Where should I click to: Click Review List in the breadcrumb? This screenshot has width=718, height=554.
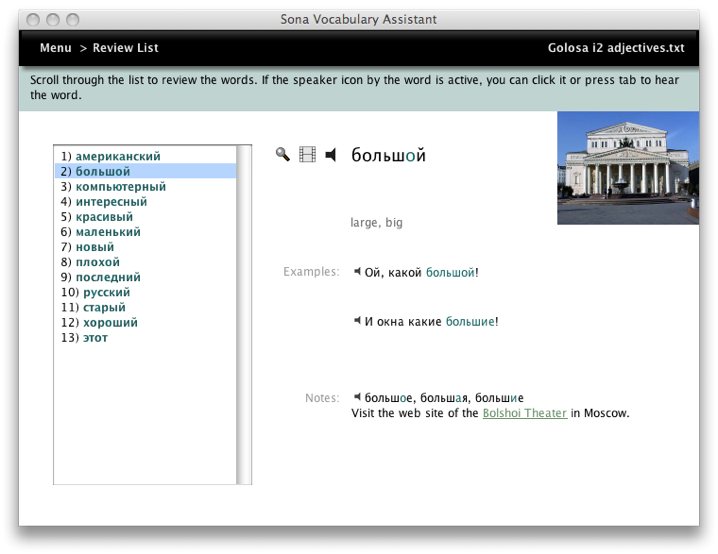(x=125, y=48)
